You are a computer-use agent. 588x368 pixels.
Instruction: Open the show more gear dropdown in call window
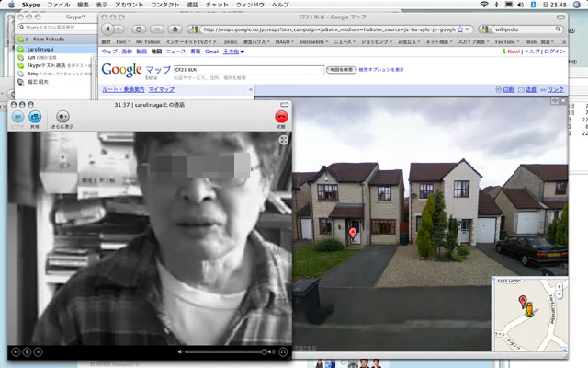point(62,117)
